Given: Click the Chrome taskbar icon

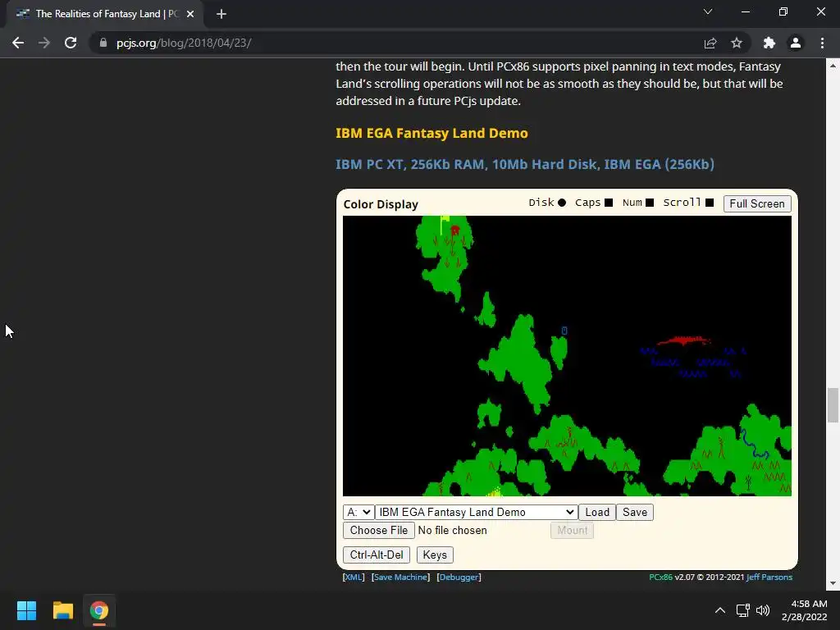Looking at the screenshot, I should [98, 610].
